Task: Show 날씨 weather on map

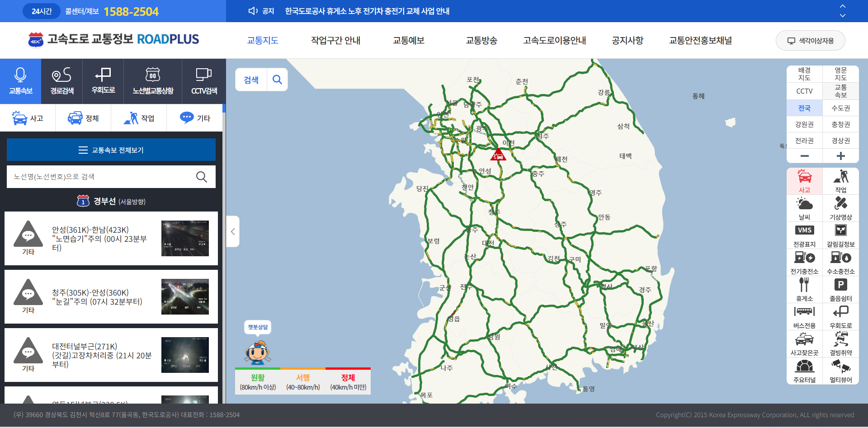Action: coord(804,208)
